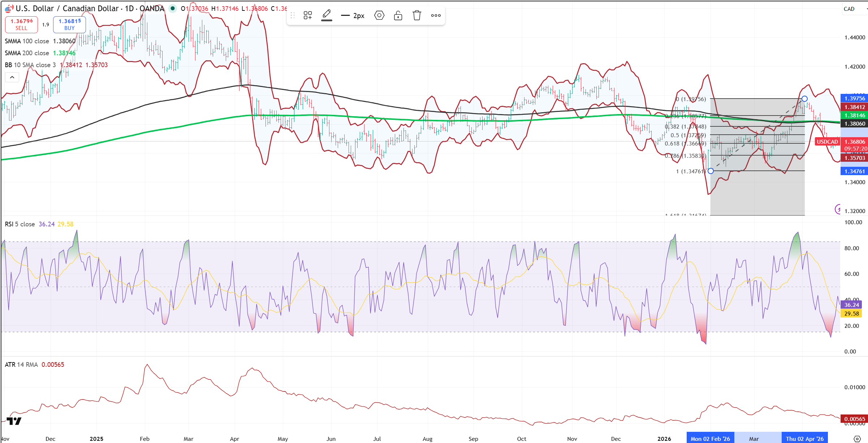
Task: Click the Fibonacci upper anchor point at 1.39756
Action: [804, 99]
